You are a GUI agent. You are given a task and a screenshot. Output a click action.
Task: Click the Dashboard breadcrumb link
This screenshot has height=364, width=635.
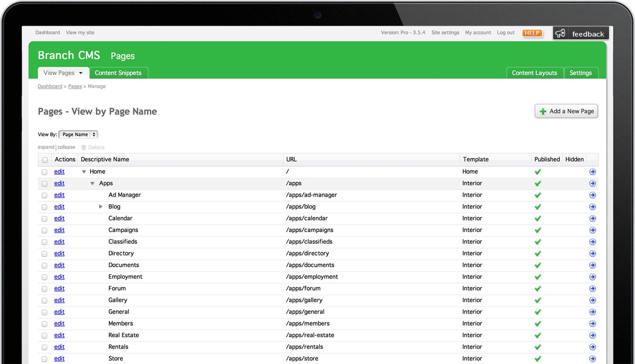50,86
